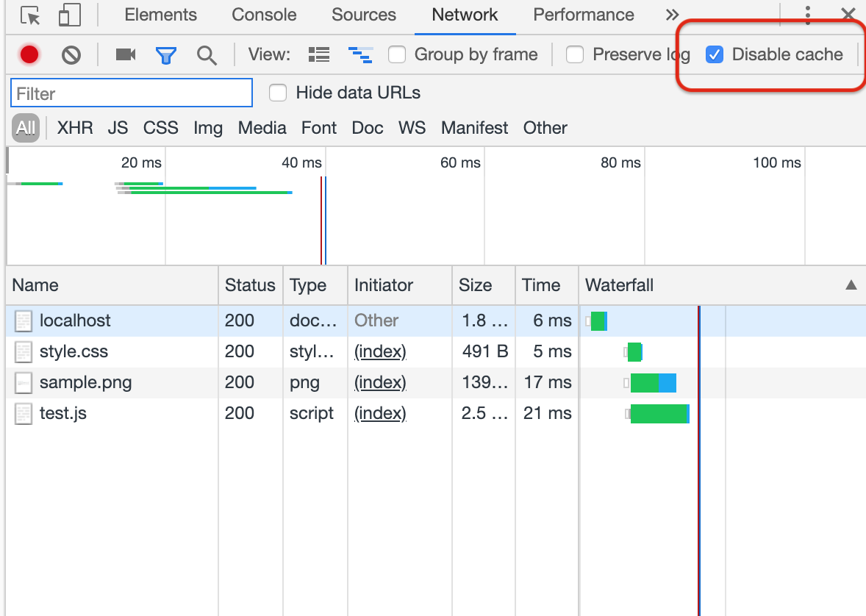Click the Waterfall column sort arrow
Screen dimensions: 866x616
851,285
